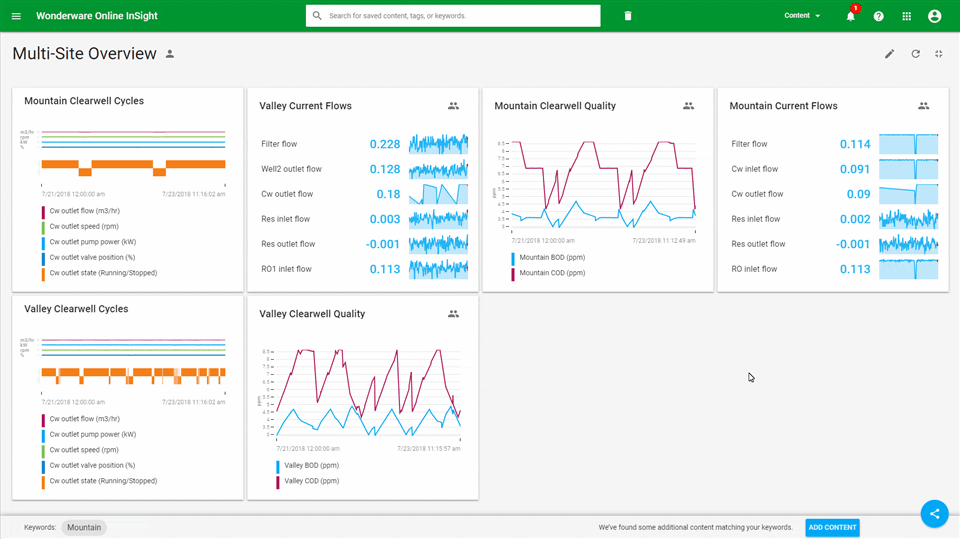
Task: Edit the dashboard with pencil icon
Action: coord(890,54)
